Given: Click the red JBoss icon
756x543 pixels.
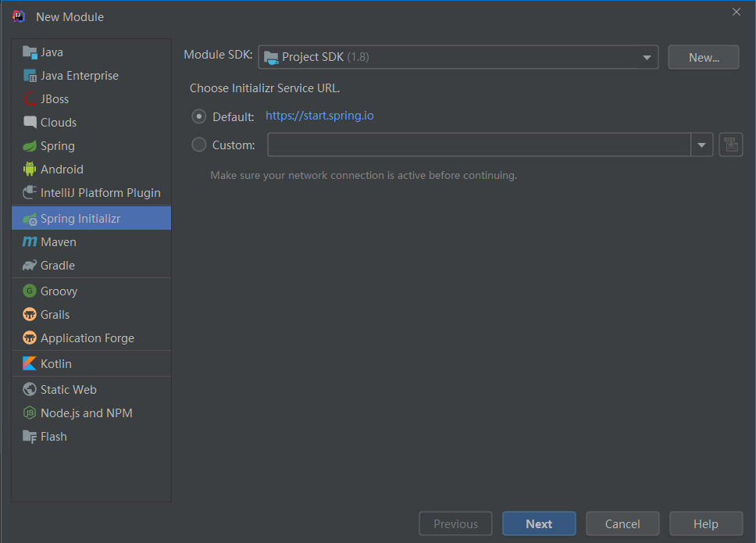Looking at the screenshot, I should tap(30, 99).
